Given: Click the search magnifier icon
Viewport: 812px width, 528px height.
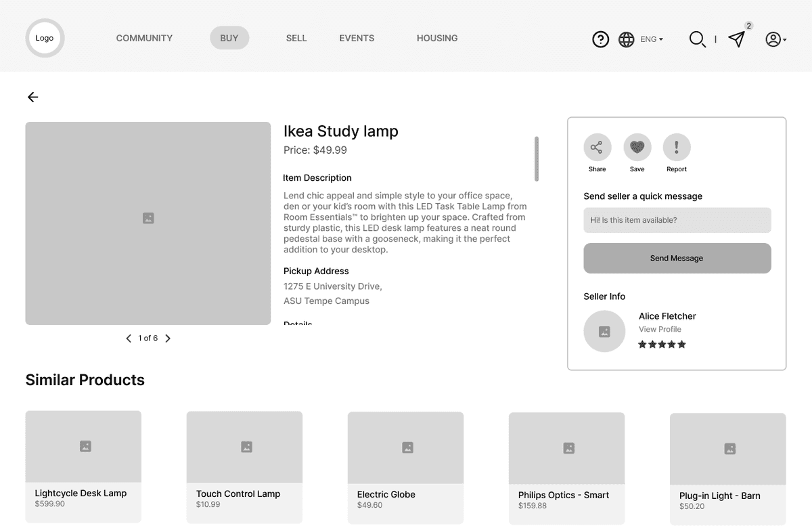Looking at the screenshot, I should [697, 39].
